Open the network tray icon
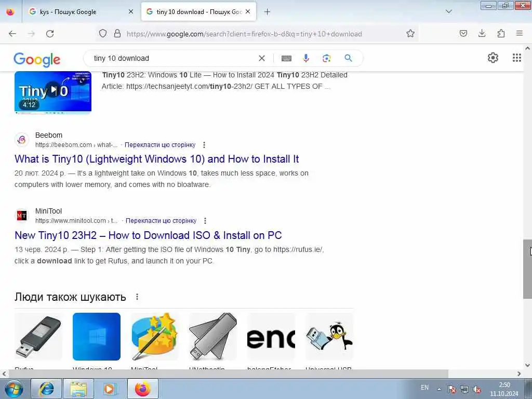Screen dimensions: 532x399 point(464,390)
